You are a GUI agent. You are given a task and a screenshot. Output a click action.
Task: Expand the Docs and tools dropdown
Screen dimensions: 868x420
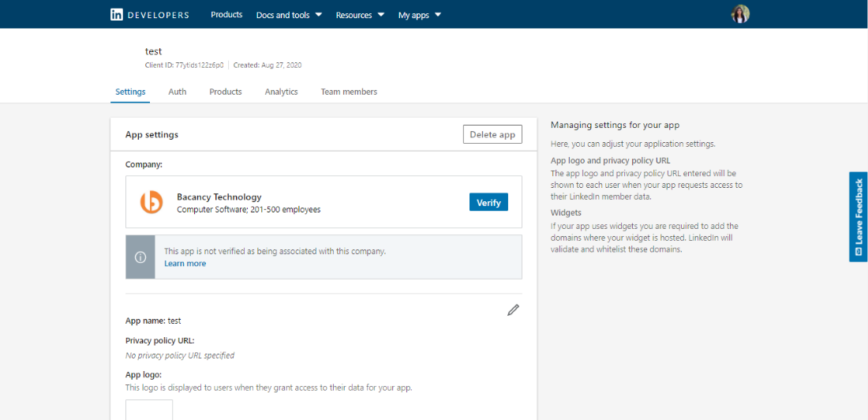coord(289,15)
